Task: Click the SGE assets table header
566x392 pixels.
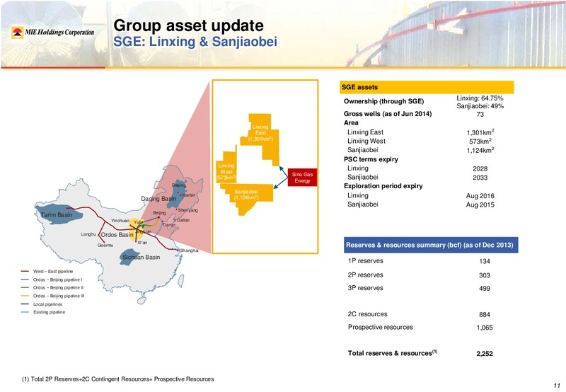Action: (x=427, y=87)
